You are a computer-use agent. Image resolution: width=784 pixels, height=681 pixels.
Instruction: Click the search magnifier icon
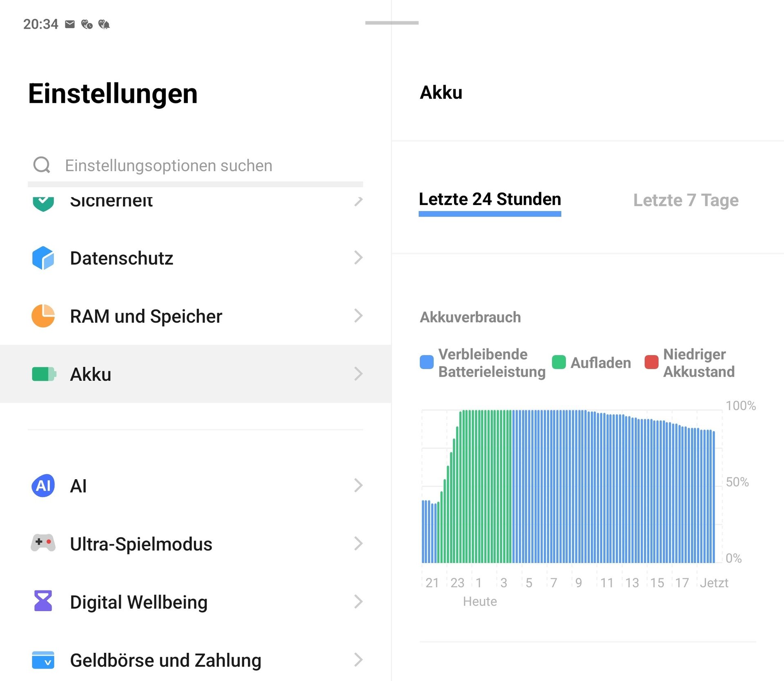point(42,165)
